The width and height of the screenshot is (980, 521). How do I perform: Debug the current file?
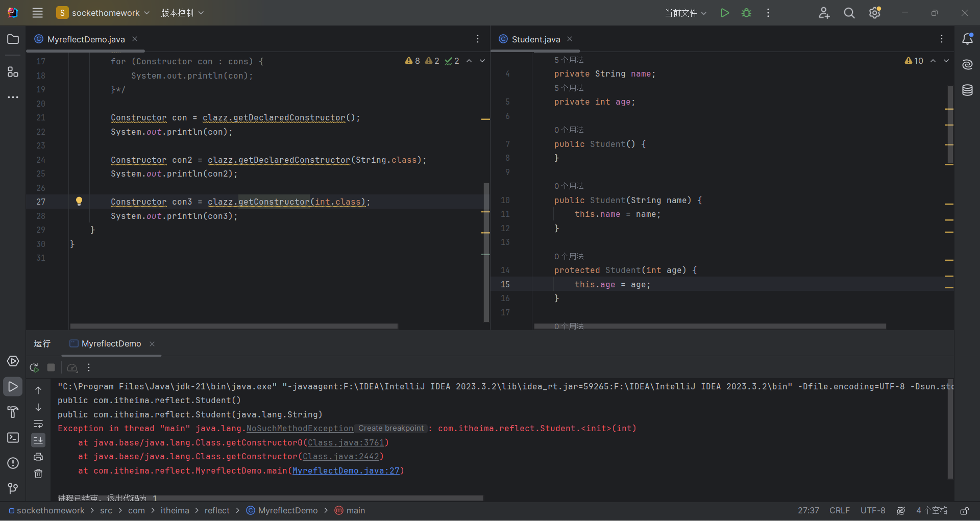tap(746, 13)
